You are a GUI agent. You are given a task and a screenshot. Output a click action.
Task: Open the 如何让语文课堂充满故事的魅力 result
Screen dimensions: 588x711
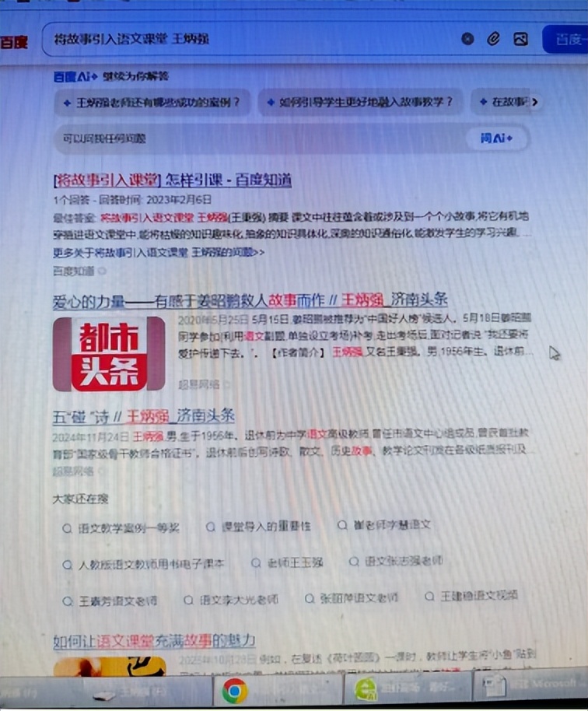pyautogui.click(x=154, y=641)
